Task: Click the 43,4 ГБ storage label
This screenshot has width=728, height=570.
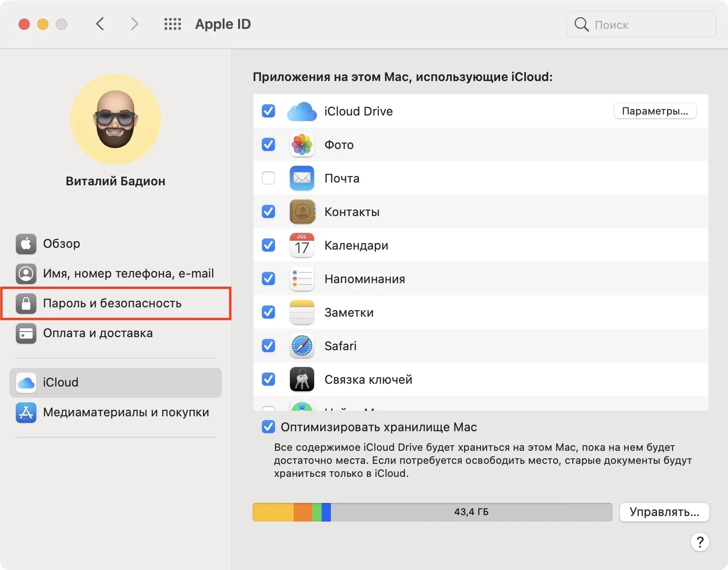Action: pyautogui.click(x=471, y=512)
